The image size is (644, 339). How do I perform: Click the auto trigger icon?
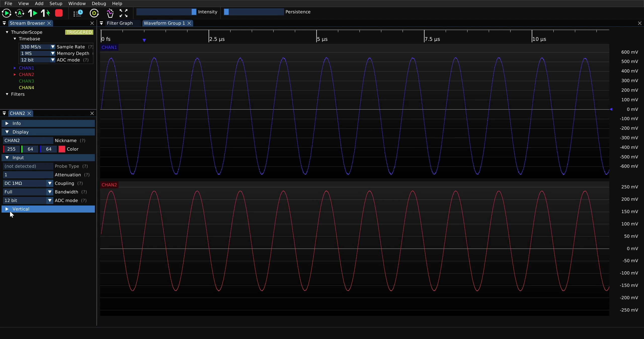tap(20, 13)
